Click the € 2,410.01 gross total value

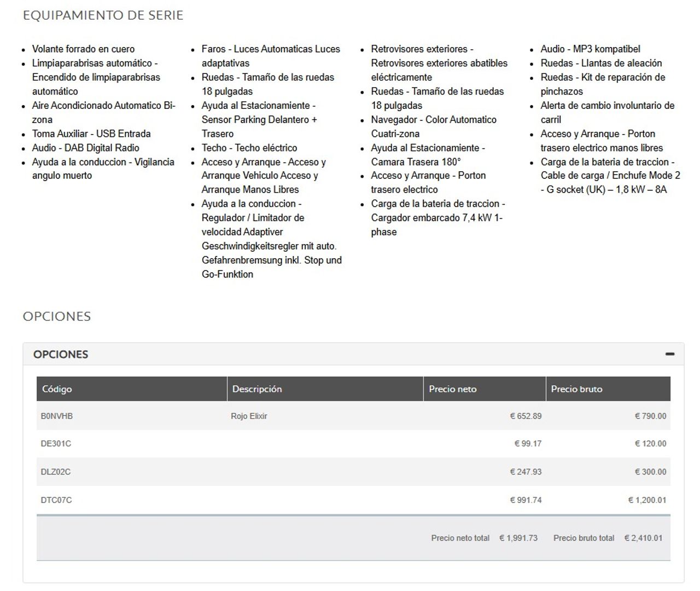(x=644, y=538)
